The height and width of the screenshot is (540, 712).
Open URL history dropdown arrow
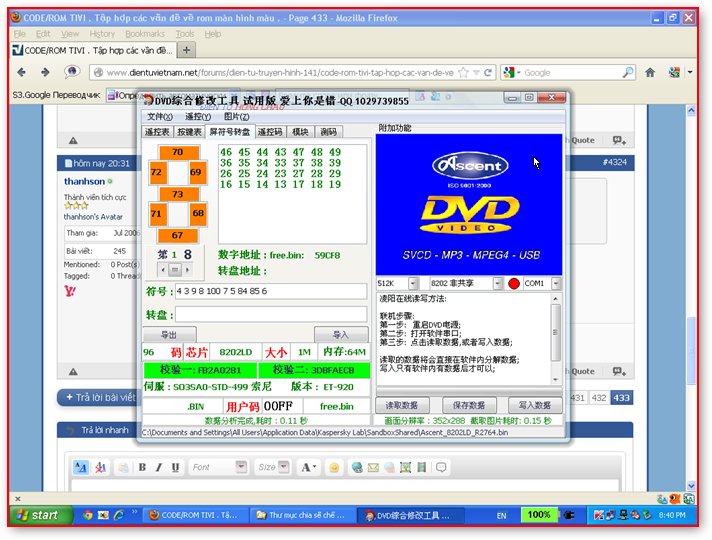[x=476, y=72]
